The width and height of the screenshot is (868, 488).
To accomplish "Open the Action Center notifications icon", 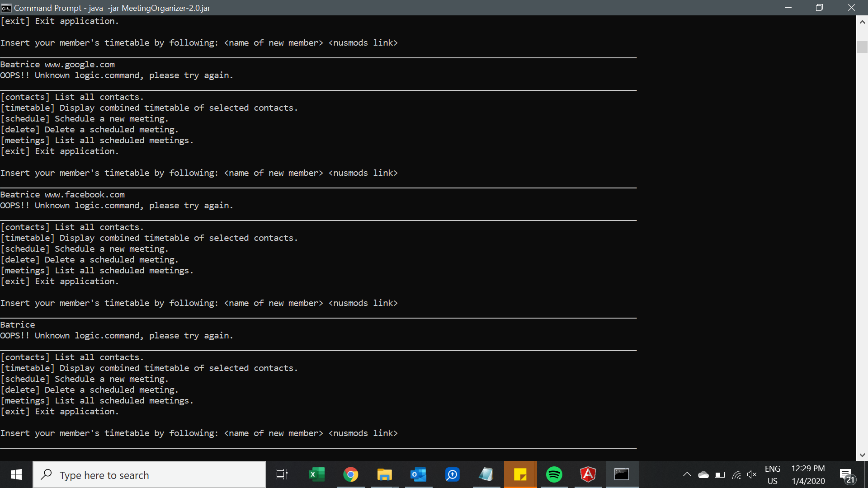I will pyautogui.click(x=847, y=475).
